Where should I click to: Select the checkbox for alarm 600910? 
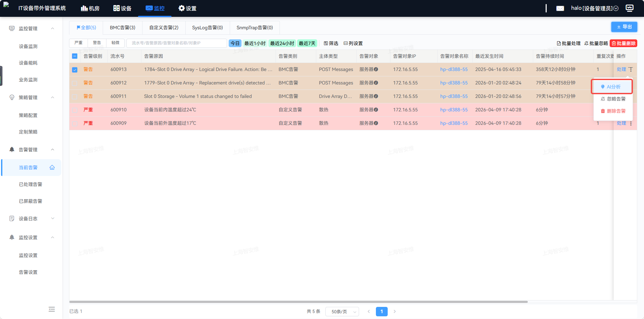75,110
